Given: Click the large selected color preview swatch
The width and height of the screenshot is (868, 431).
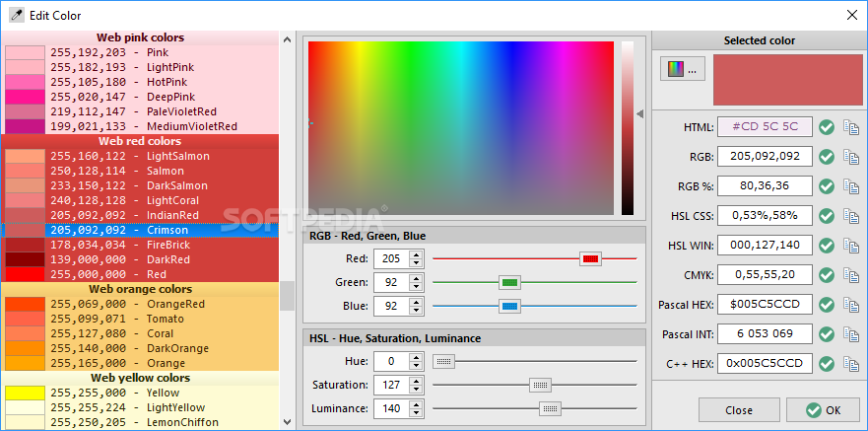Looking at the screenshot, I should pos(788,80).
